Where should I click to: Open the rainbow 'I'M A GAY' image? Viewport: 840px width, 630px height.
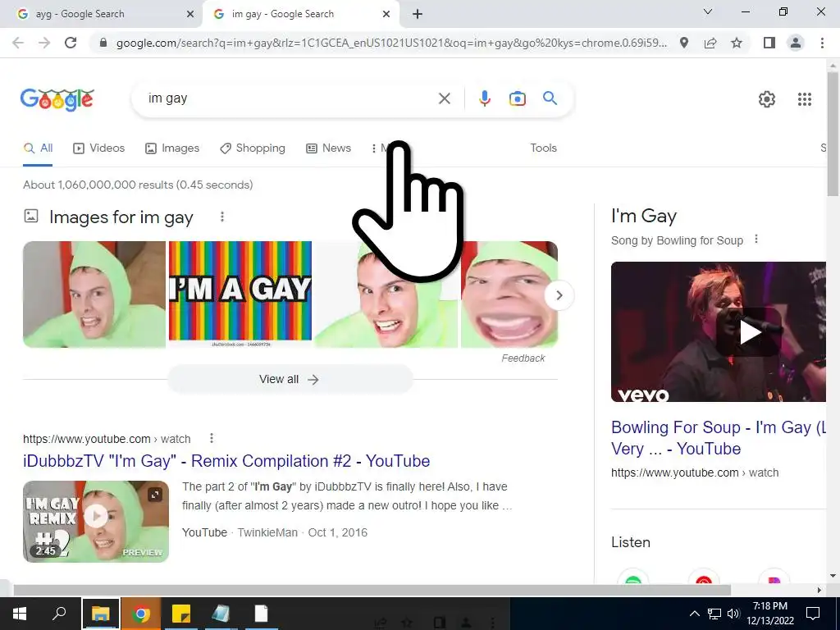coord(240,294)
